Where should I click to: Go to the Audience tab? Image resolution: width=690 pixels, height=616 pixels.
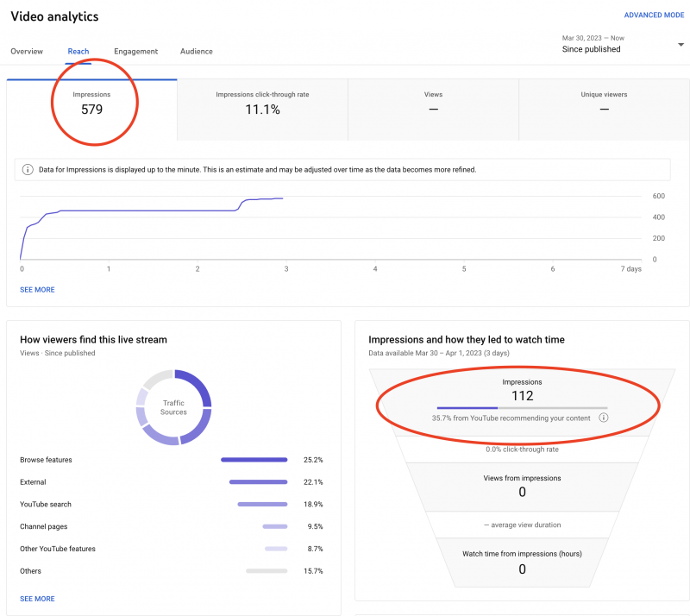click(197, 52)
